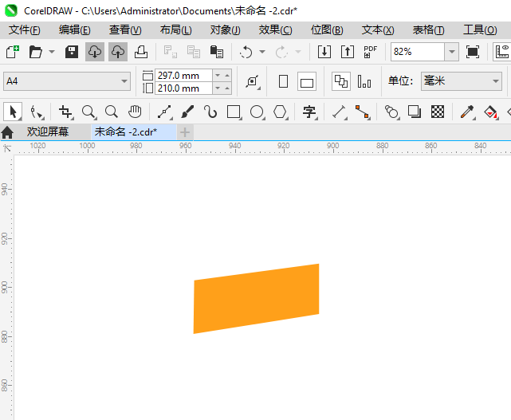Screen dimensions: 511x420
Task: Publish to PDF icon
Action: 370,52
